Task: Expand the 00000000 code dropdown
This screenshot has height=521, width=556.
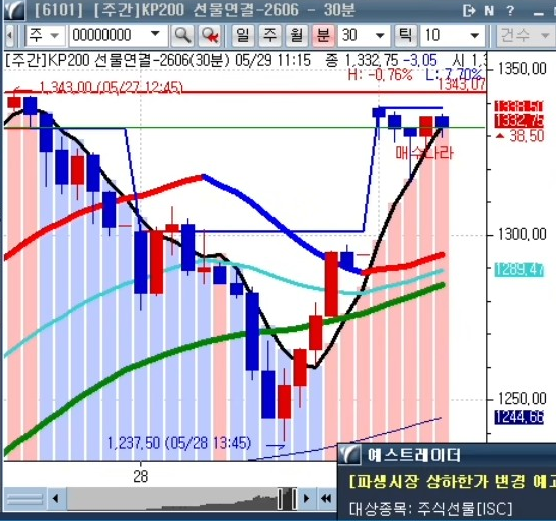Action: click(x=118, y=35)
